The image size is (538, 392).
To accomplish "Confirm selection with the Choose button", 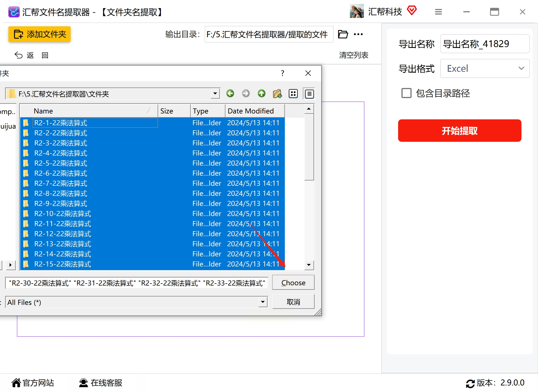I will click(293, 282).
